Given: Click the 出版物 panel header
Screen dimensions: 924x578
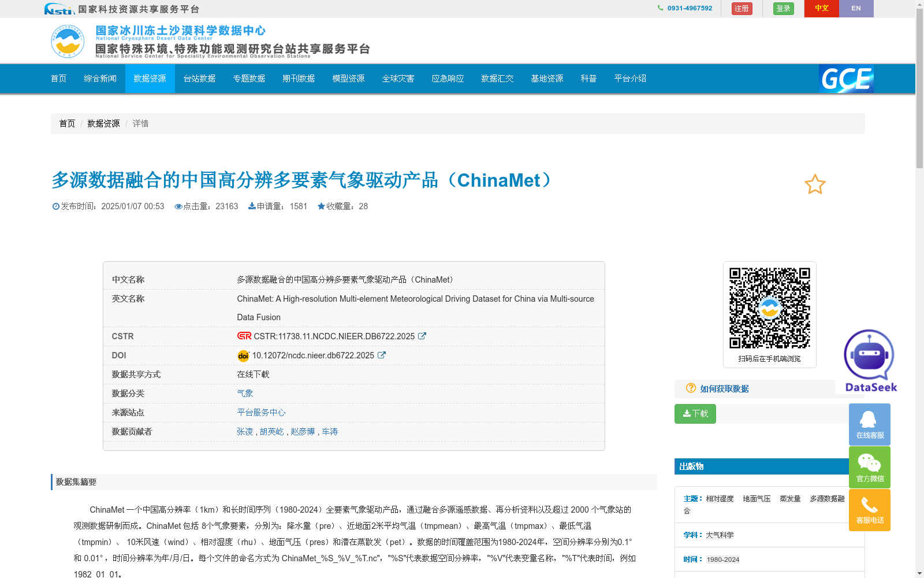Looking at the screenshot, I should (x=769, y=466).
